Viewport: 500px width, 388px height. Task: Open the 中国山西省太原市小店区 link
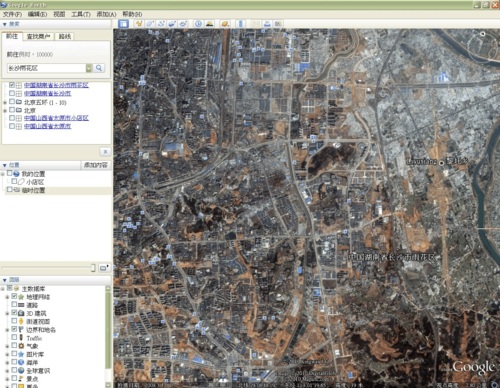click(x=56, y=118)
